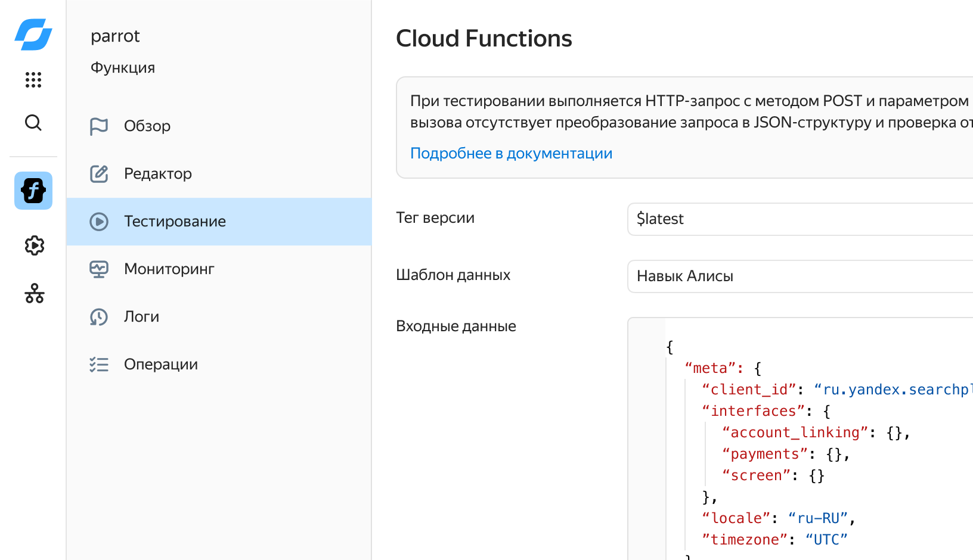Click the Yandex Cloud logo icon
The height and width of the screenshot is (560, 973).
click(x=33, y=35)
